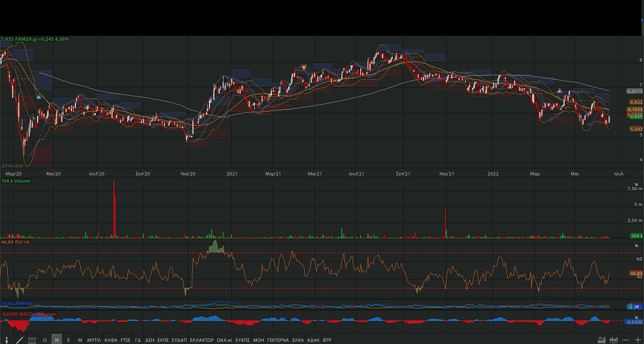
Task: Switch to the Ω timeframe button
Action: 45,340
